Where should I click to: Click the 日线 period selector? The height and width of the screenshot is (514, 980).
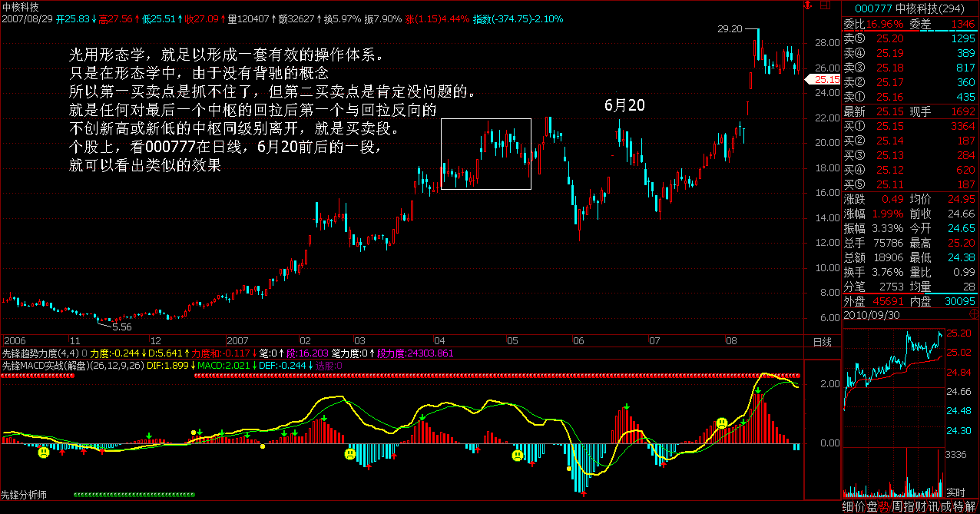pos(821,342)
